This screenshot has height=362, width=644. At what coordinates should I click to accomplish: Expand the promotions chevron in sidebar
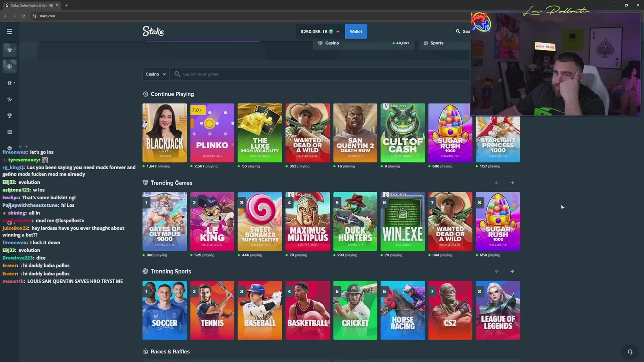pyautogui.click(x=14, y=83)
